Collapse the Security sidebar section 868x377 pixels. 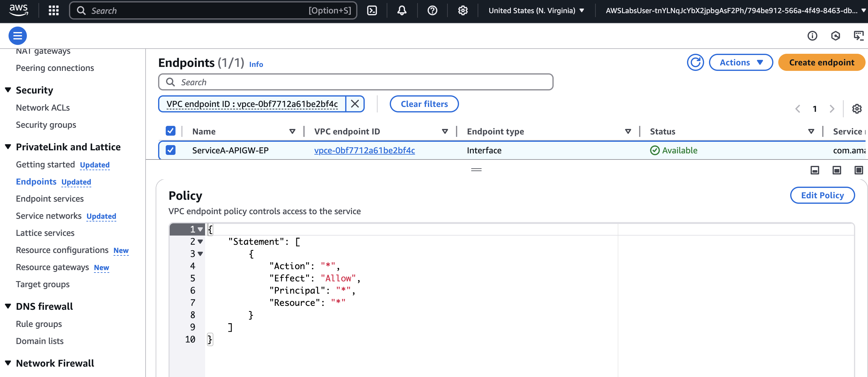[x=8, y=90]
